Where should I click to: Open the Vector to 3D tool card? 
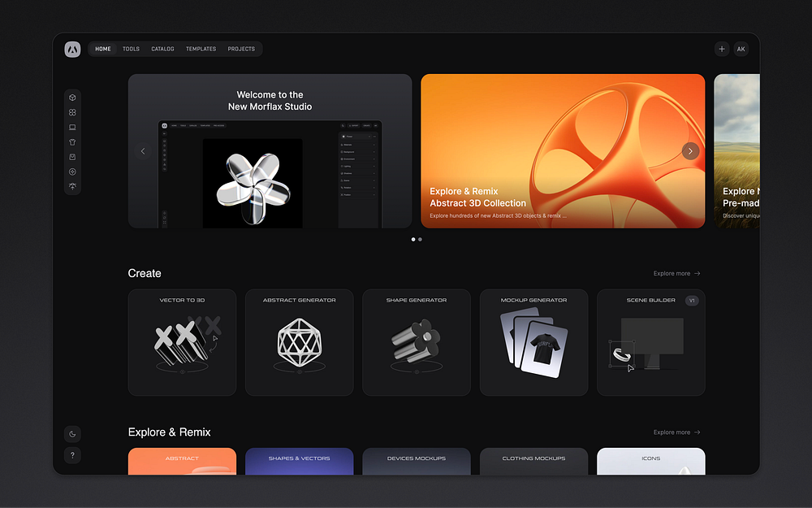182,343
